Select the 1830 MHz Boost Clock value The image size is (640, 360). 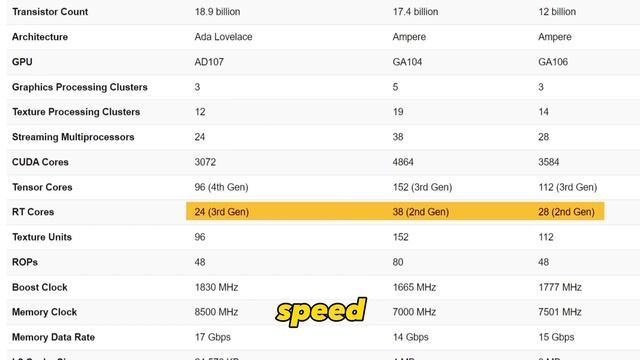tap(216, 287)
